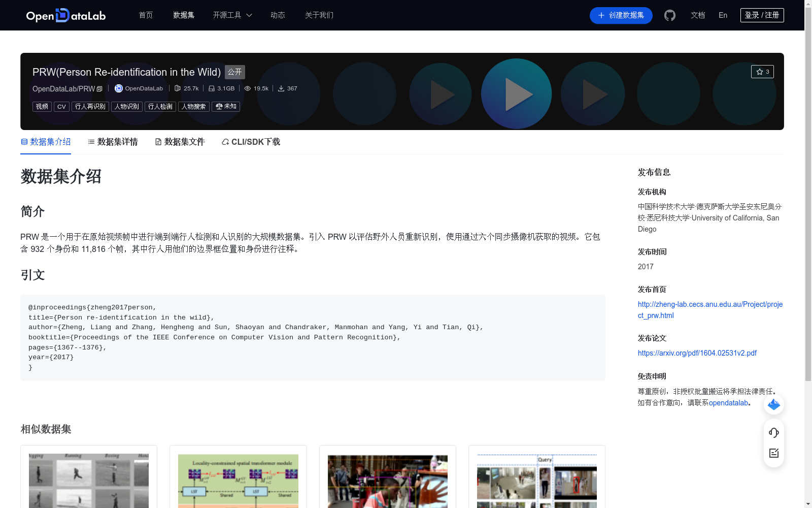This screenshot has height=508, width=812.
Task: Open 数据集 in navigation bar
Action: [184, 15]
